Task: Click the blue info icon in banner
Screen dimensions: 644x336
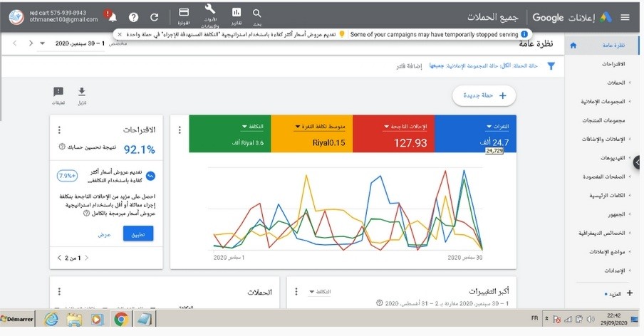Action: point(524,34)
